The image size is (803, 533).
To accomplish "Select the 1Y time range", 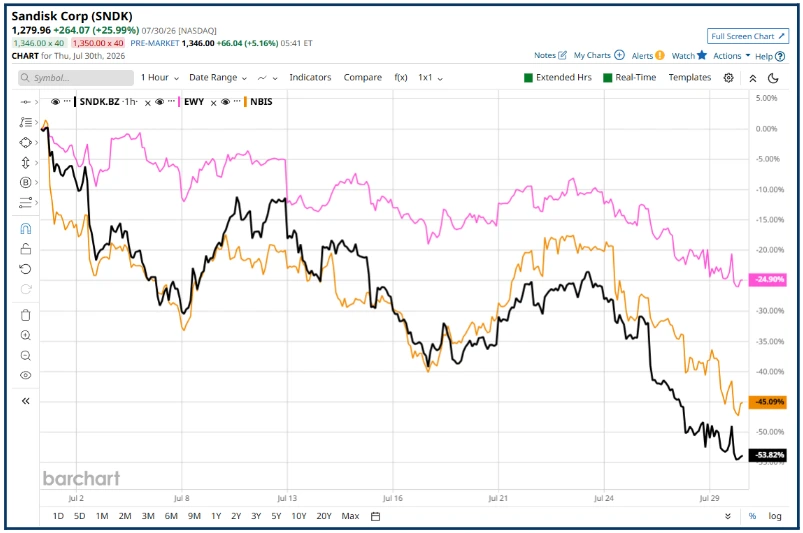I will tap(216, 516).
